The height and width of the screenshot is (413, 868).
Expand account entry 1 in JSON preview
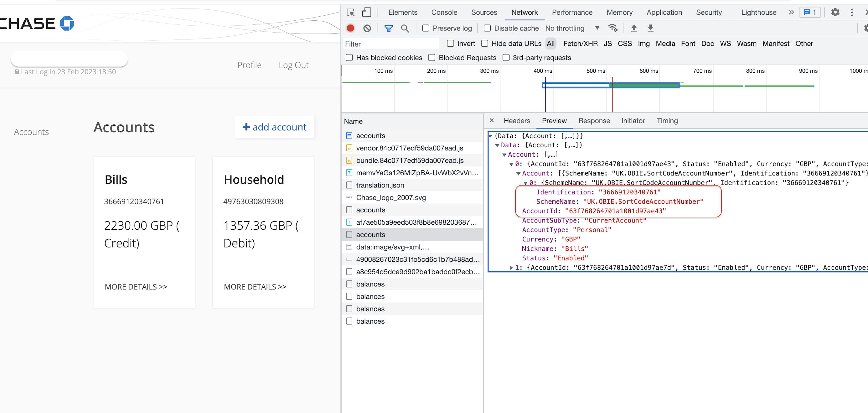511,268
